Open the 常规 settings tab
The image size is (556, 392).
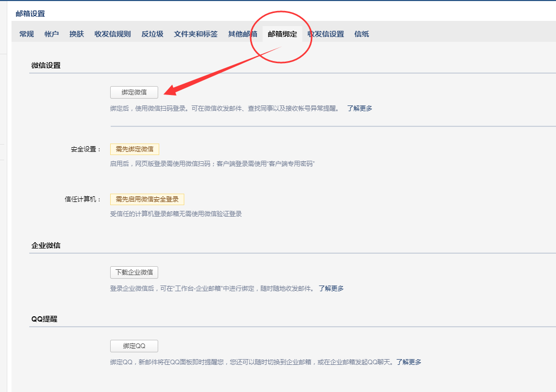27,34
